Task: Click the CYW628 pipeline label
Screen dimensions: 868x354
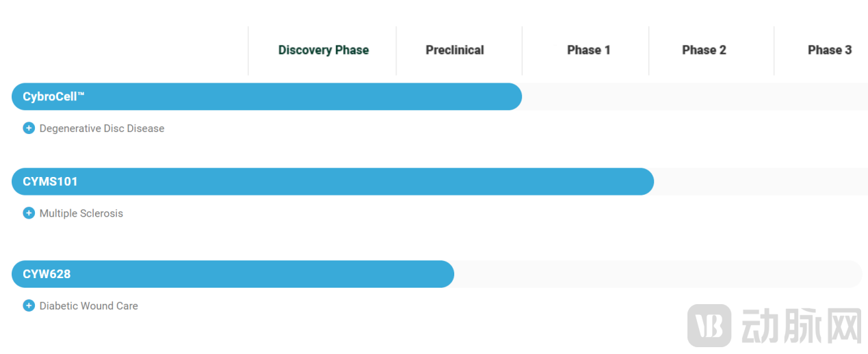Action: [x=47, y=274]
